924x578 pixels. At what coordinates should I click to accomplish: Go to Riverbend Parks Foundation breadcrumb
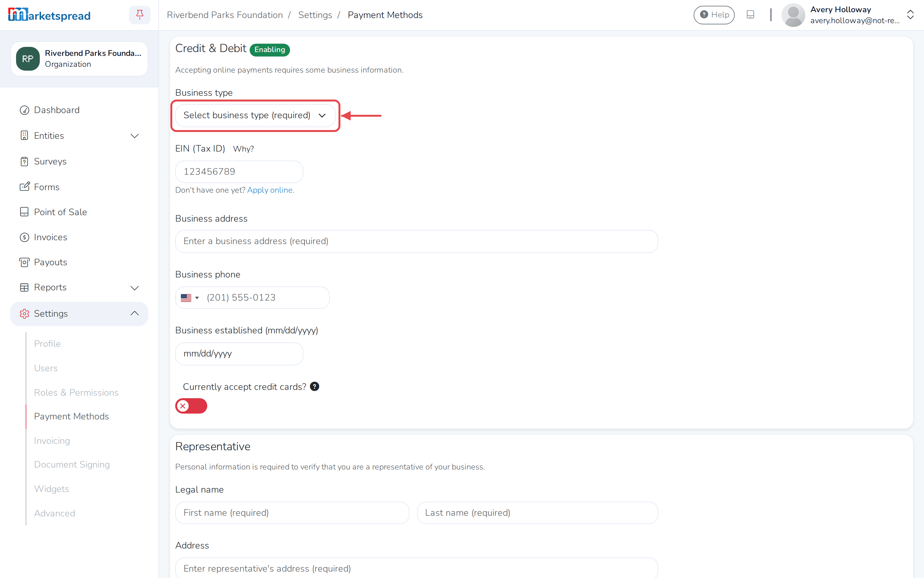click(x=225, y=15)
